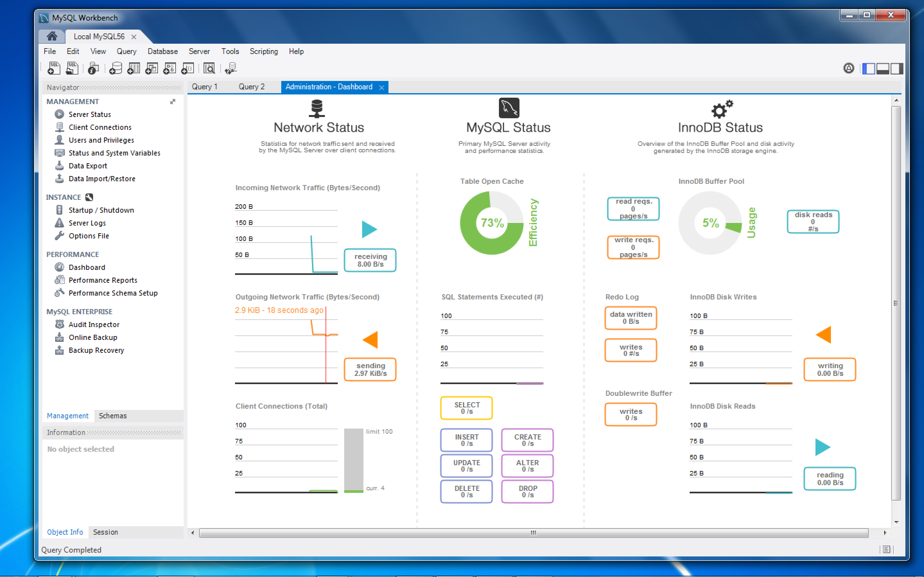Select Performance Schema Setup icon

point(58,292)
